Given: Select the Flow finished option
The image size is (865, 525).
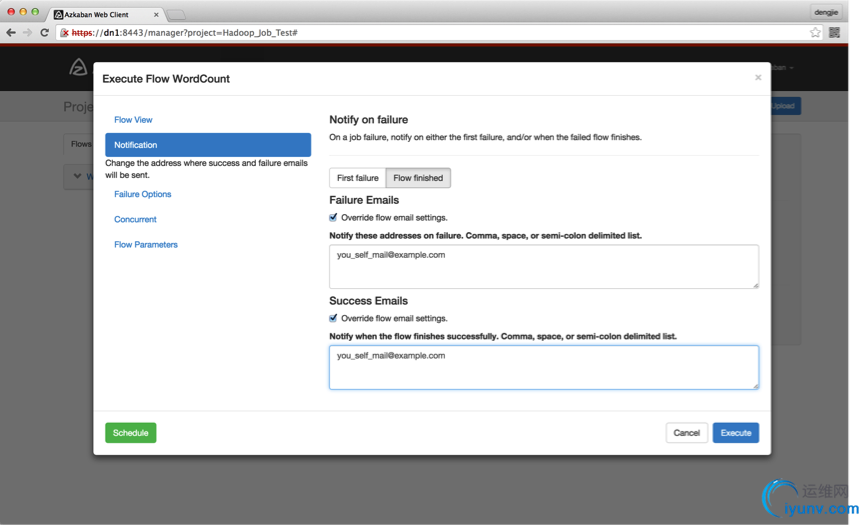Looking at the screenshot, I should click(418, 178).
